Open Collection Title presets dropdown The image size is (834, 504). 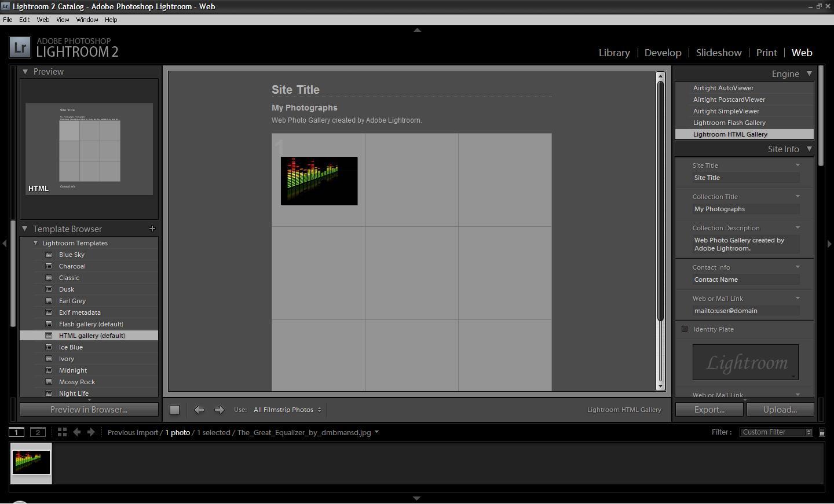798,196
